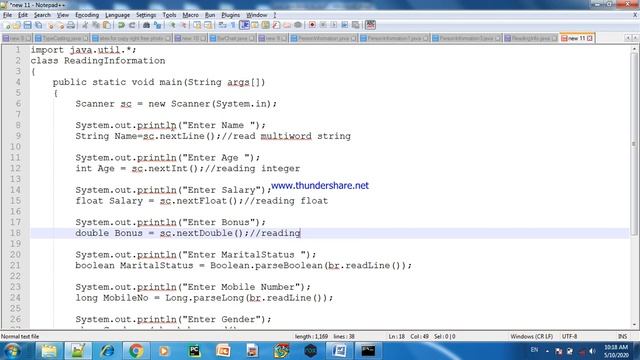Click 'length : 1,169' in status bar
This screenshot has width=640, height=360.
point(311,337)
